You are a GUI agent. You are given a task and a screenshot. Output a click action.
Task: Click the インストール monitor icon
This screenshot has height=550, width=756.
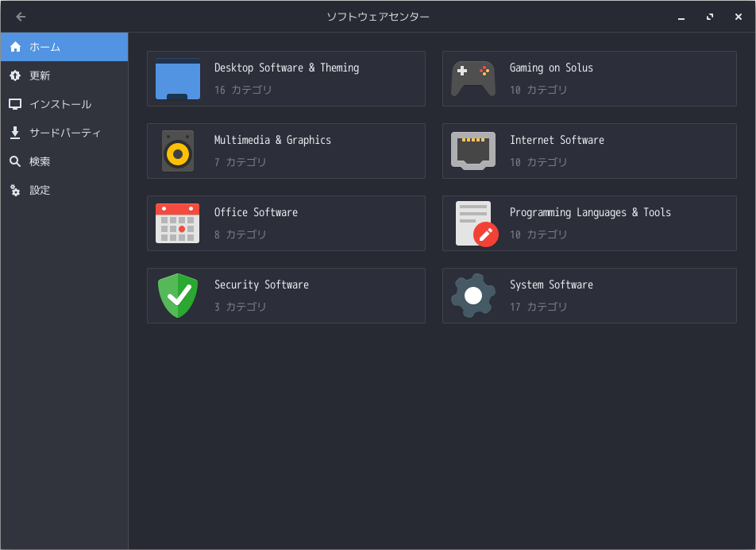pos(15,104)
